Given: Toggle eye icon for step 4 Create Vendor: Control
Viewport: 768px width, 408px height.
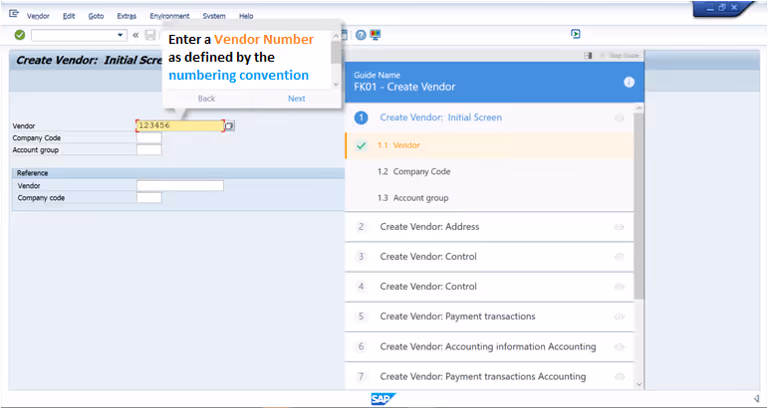Looking at the screenshot, I should pos(619,287).
